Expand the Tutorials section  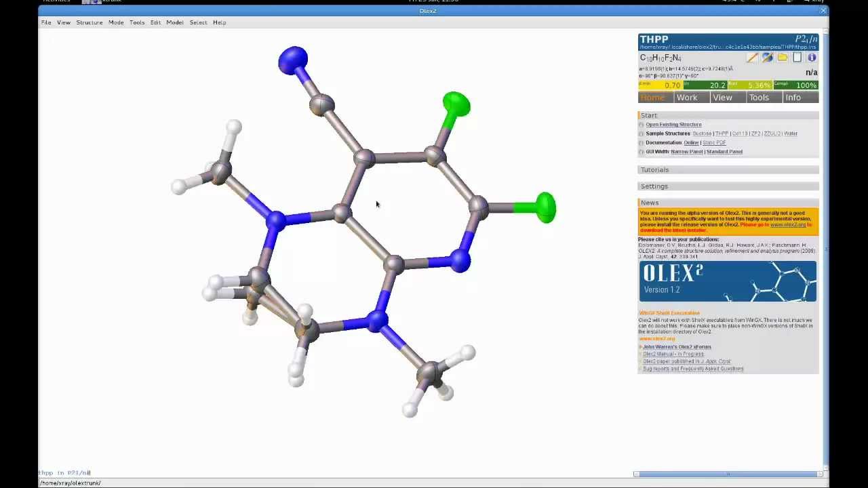click(x=728, y=170)
